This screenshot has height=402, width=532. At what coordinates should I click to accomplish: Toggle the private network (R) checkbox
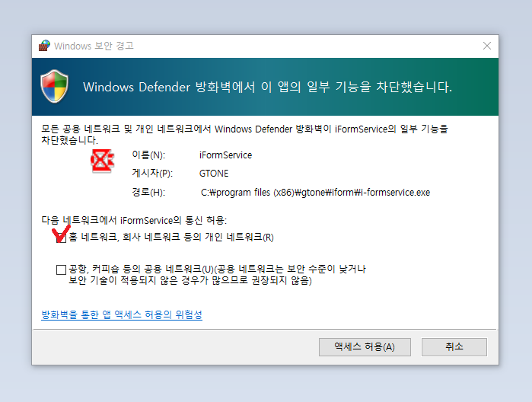(61, 238)
